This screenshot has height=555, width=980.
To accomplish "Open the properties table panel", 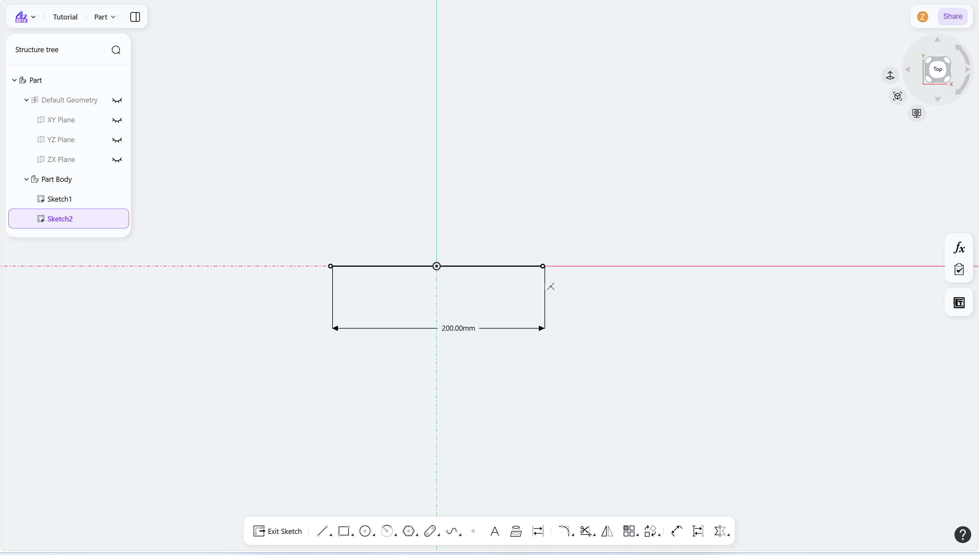I will (x=959, y=303).
